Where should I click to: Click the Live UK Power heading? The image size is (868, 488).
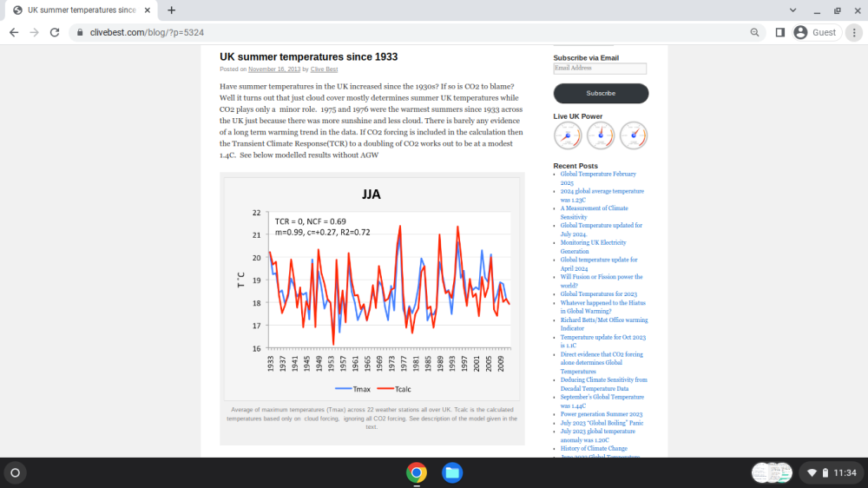click(577, 116)
